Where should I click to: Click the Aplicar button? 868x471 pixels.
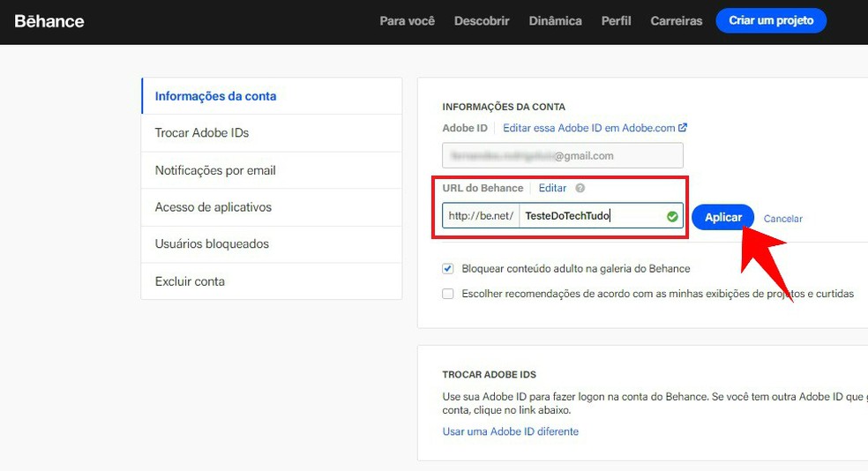coord(723,218)
